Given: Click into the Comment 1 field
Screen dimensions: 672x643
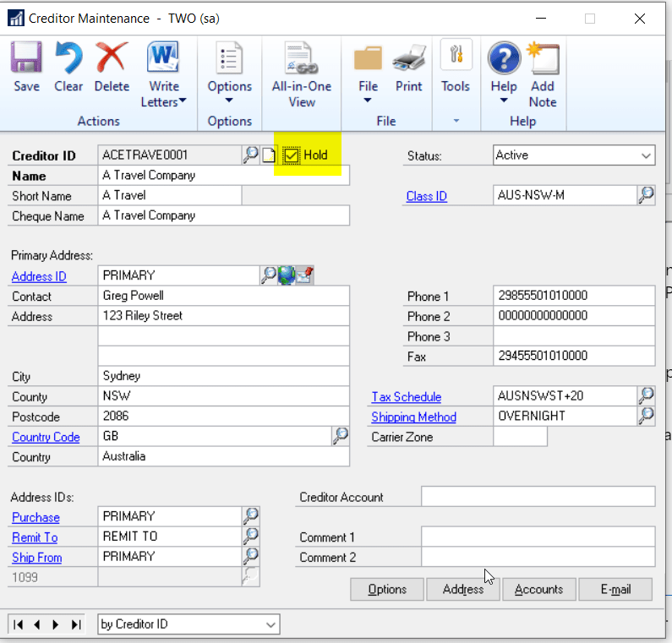Looking at the screenshot, I should tap(538, 537).
